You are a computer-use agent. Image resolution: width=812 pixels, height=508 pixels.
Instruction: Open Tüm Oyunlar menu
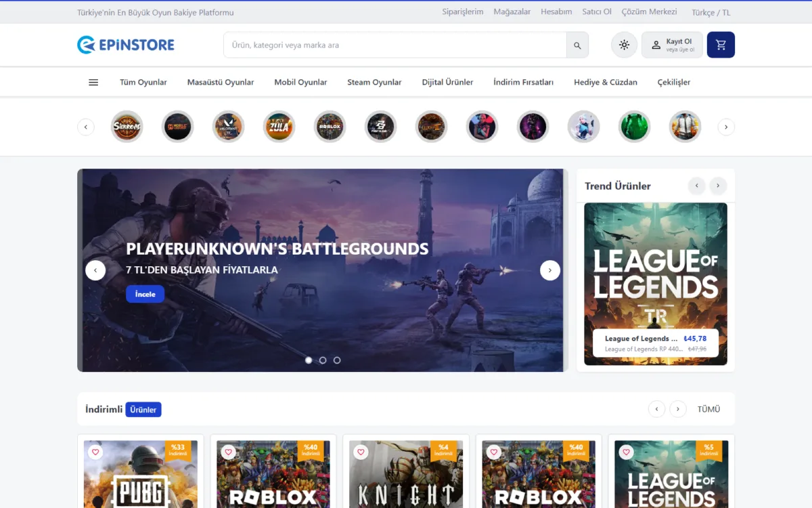tap(143, 83)
